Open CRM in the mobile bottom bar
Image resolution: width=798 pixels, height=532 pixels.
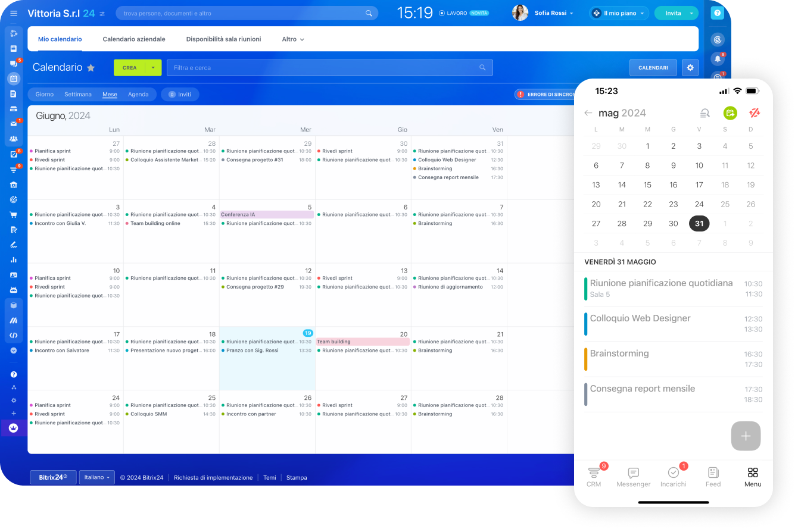click(594, 477)
